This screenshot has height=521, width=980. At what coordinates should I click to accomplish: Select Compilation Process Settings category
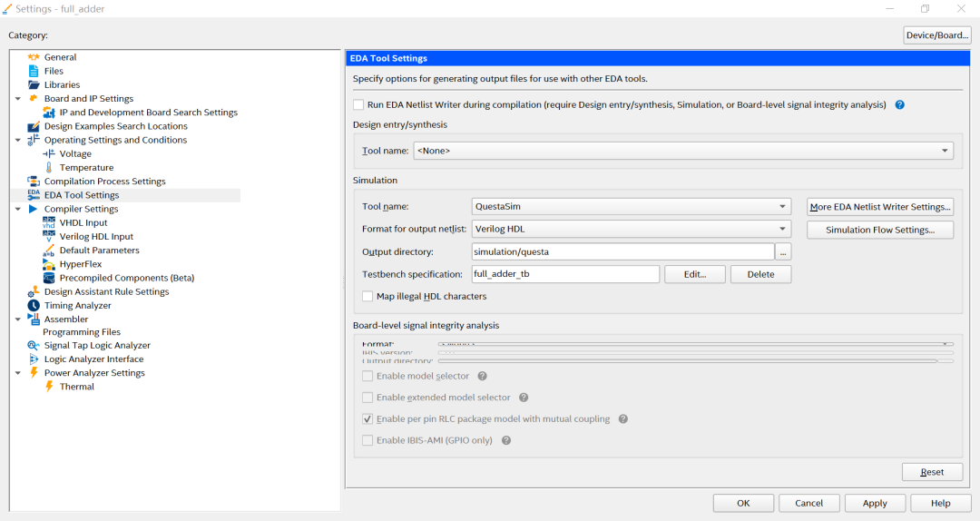[x=104, y=182]
